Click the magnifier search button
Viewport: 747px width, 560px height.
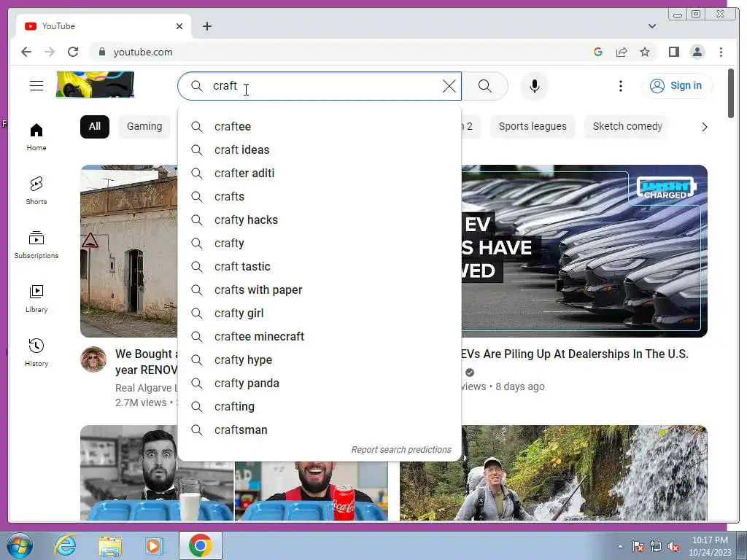point(484,86)
